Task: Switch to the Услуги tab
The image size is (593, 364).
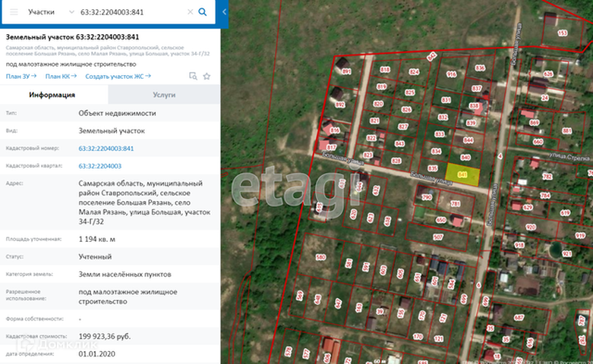Action: click(x=164, y=95)
